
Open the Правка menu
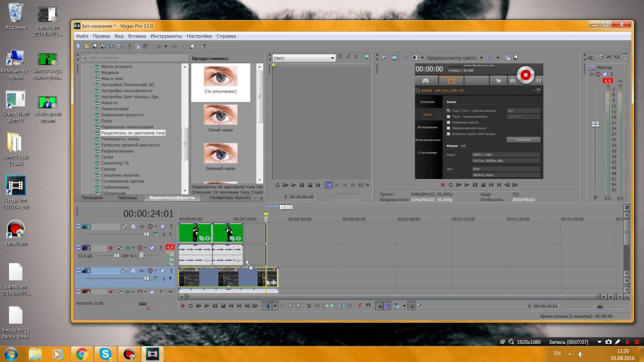point(102,36)
